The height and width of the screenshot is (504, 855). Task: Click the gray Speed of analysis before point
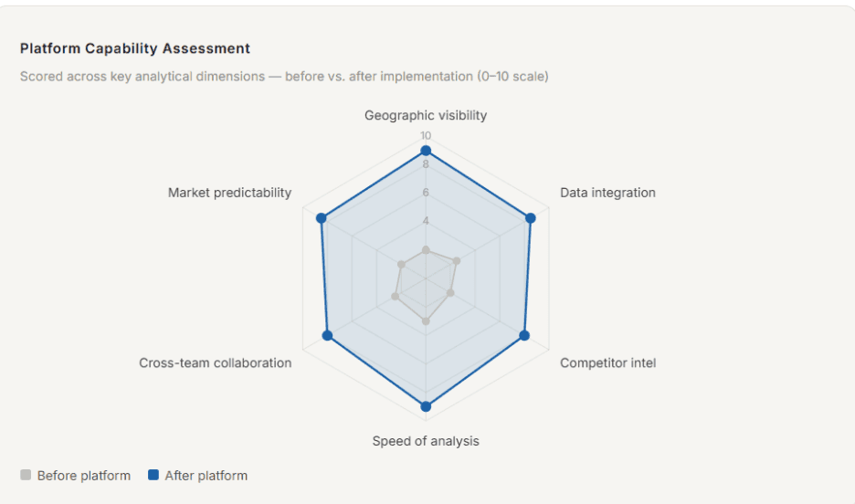coord(426,321)
